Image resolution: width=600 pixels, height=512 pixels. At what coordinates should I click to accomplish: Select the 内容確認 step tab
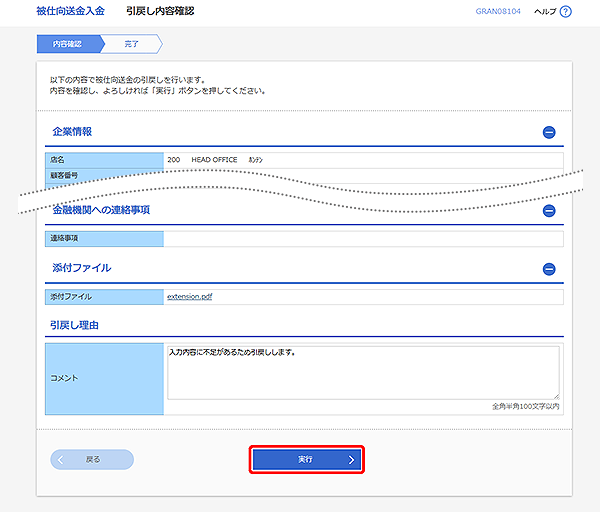click(x=70, y=44)
